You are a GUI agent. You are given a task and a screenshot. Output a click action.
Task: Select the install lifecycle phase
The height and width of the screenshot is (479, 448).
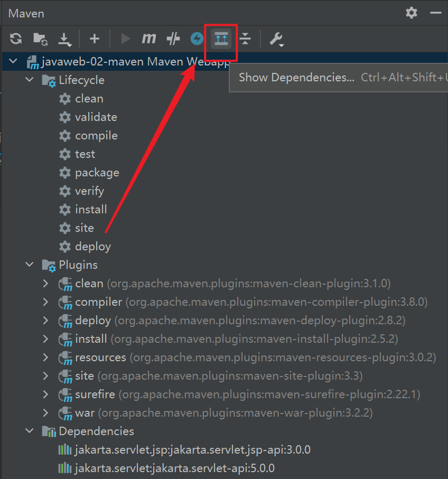pyautogui.click(x=91, y=210)
